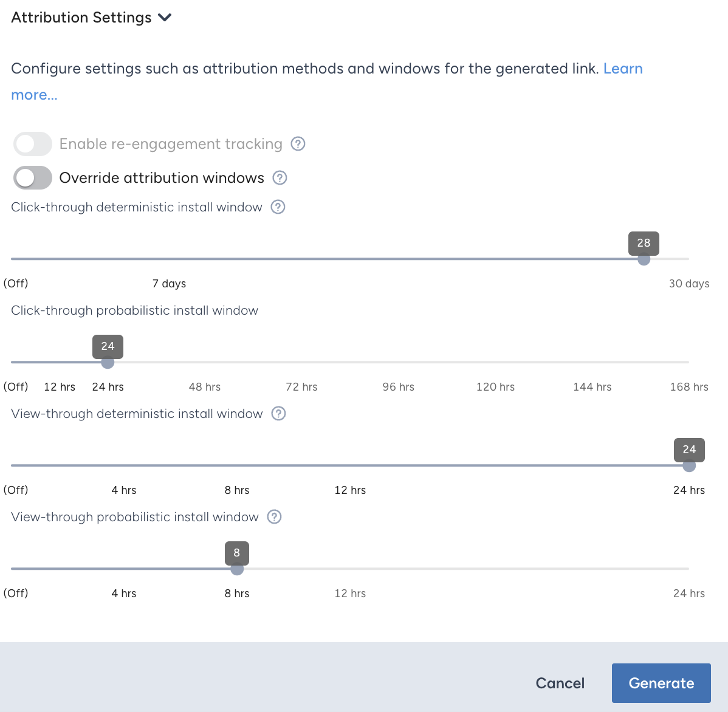
Task: Select 12 hrs on View-through probabilistic slider
Action: click(350, 593)
